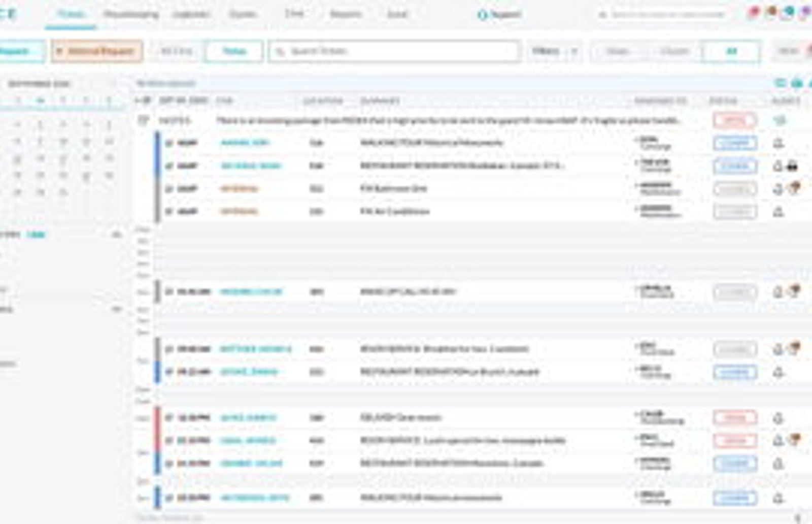This screenshot has width=812, height=524.
Task: Open the red status dropdown on SQUASH row
Action: click(734, 418)
